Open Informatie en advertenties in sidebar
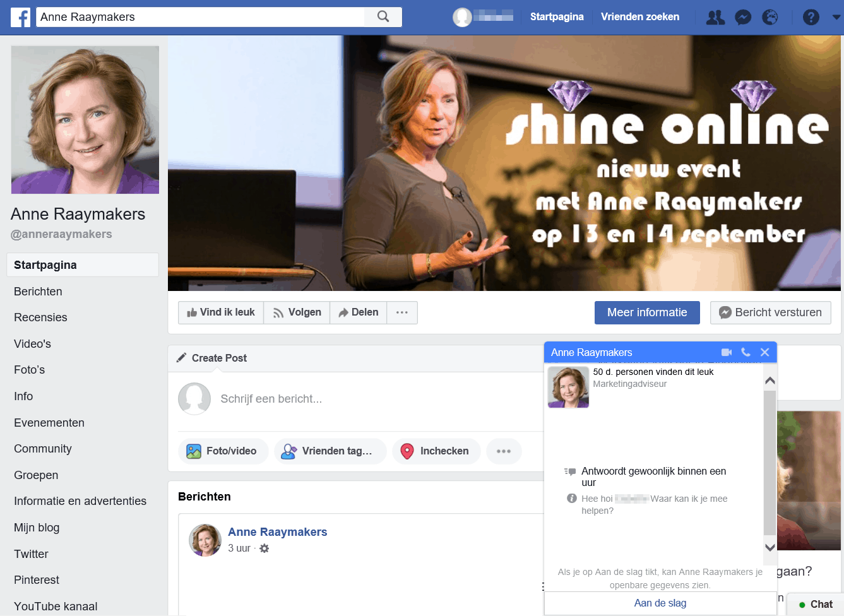This screenshot has height=616, width=844. 80,501
